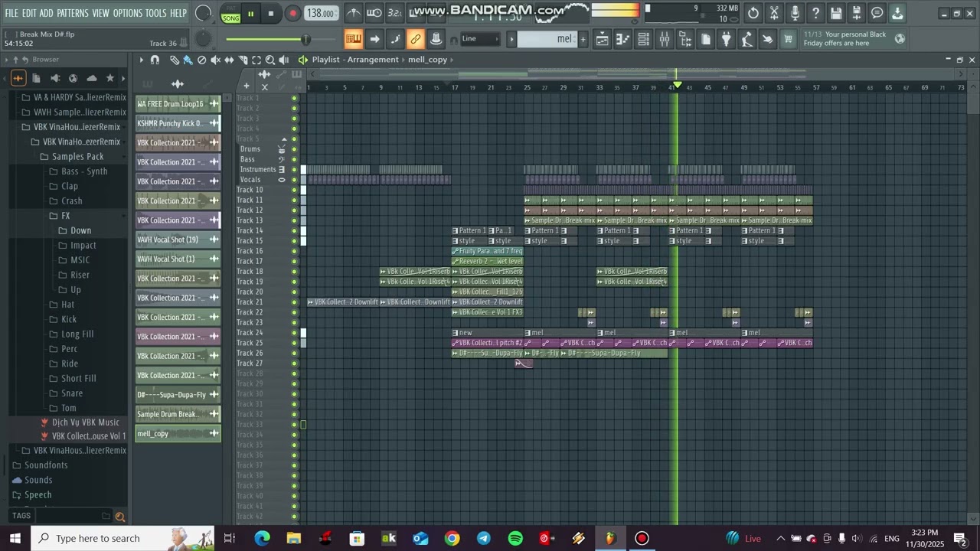
Task: Collapse the FX folder in browser
Action: tap(65, 216)
